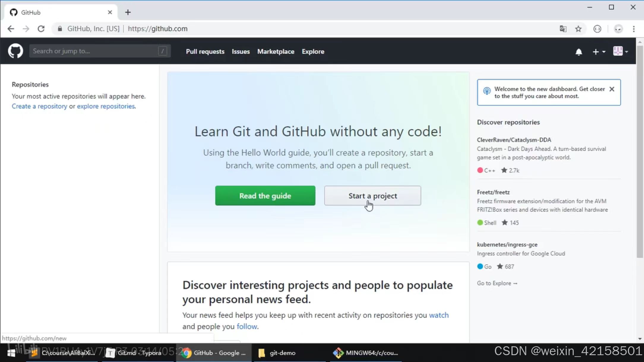Click the Discover repositories heading
Viewport: 644px width, 362px height.
click(x=508, y=122)
